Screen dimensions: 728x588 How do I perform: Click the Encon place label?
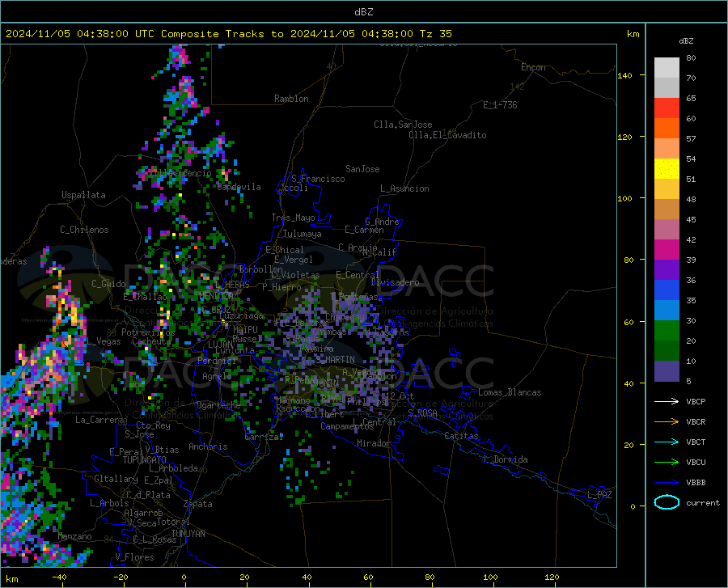point(533,67)
